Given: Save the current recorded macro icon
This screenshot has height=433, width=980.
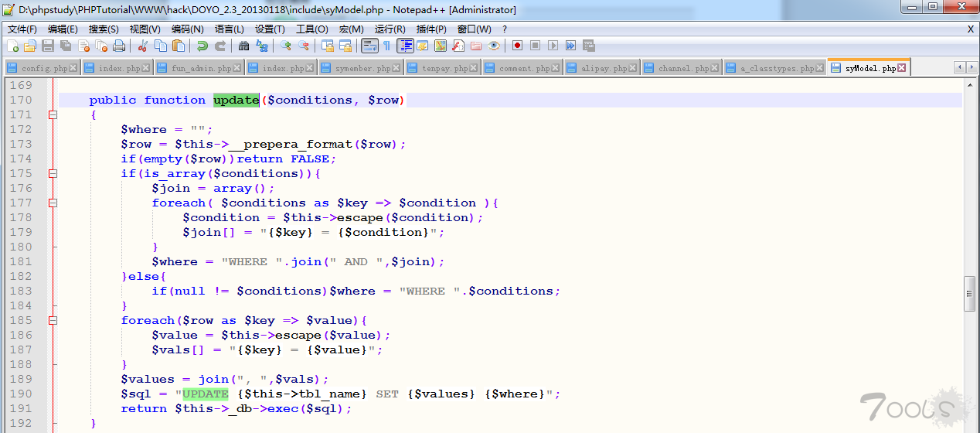Looking at the screenshot, I should pos(588,46).
